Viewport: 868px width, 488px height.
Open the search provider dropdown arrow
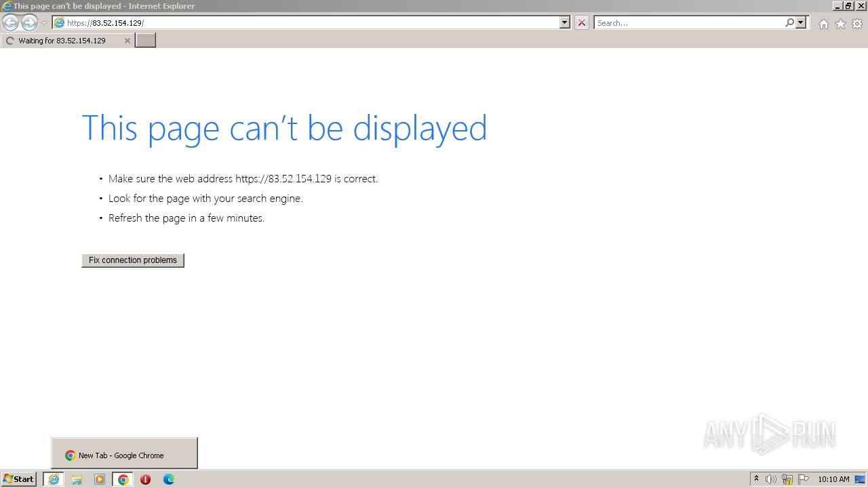[801, 22]
